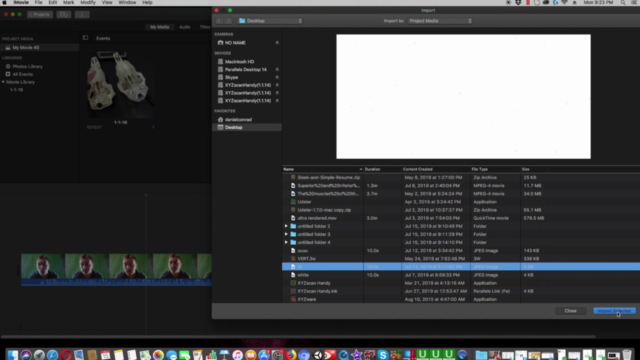Sort list by Content Created column
The width and height of the screenshot is (640, 360).
(x=435, y=169)
